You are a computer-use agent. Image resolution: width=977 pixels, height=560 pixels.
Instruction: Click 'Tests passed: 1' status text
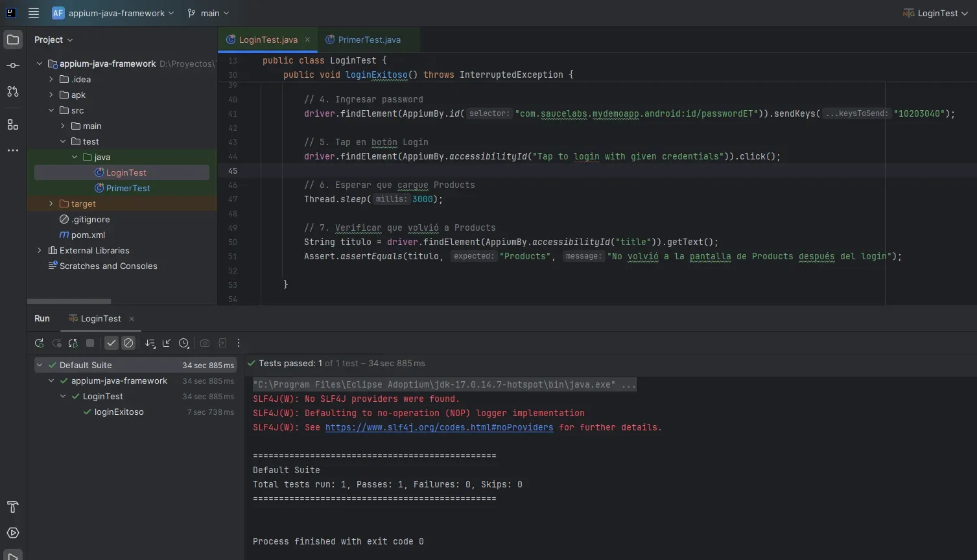290,363
